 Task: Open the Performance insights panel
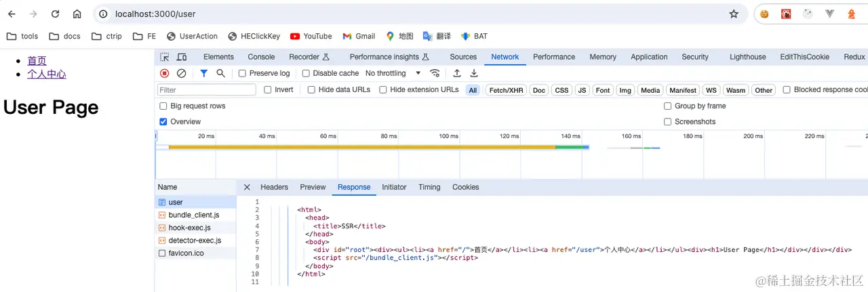[389, 57]
